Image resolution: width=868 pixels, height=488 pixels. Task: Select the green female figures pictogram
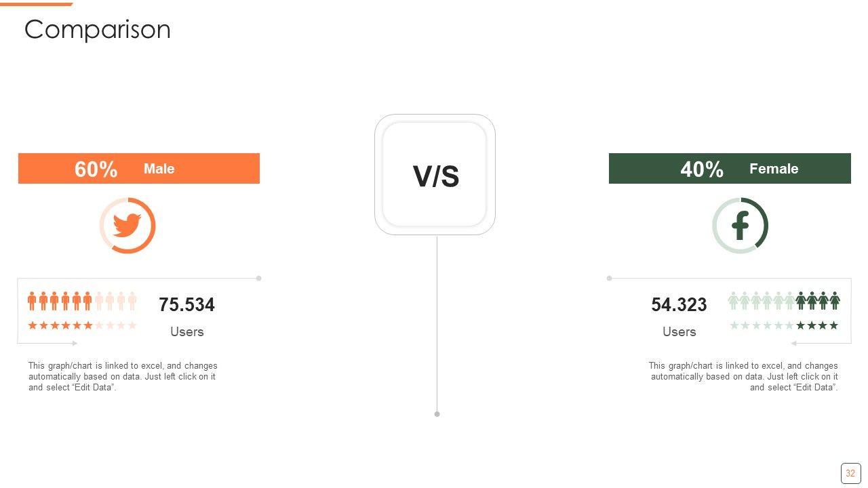click(x=784, y=301)
